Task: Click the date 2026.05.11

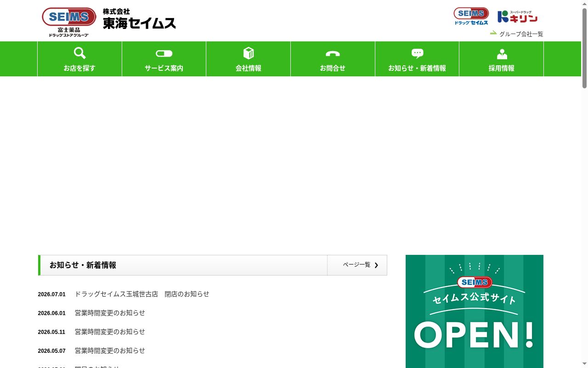Action: [52, 332]
